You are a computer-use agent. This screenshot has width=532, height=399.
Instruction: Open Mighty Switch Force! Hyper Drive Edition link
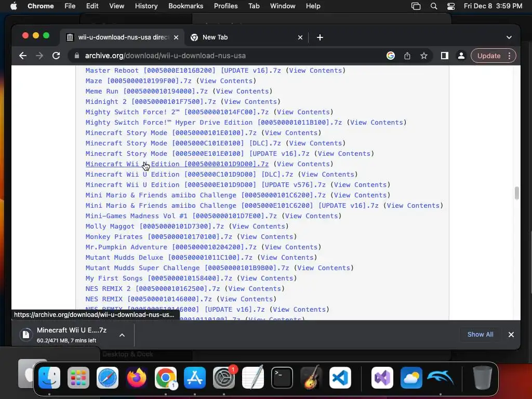point(214,122)
